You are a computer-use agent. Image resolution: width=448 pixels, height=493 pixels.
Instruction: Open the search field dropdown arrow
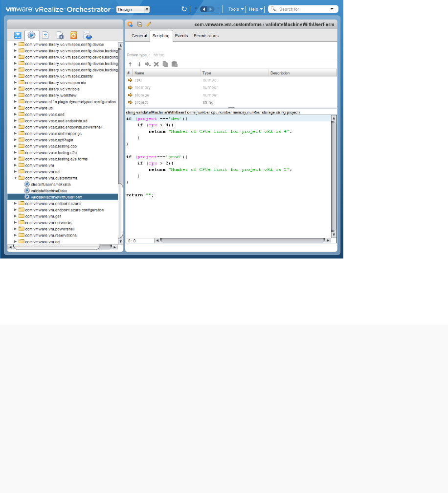pos(332,9)
